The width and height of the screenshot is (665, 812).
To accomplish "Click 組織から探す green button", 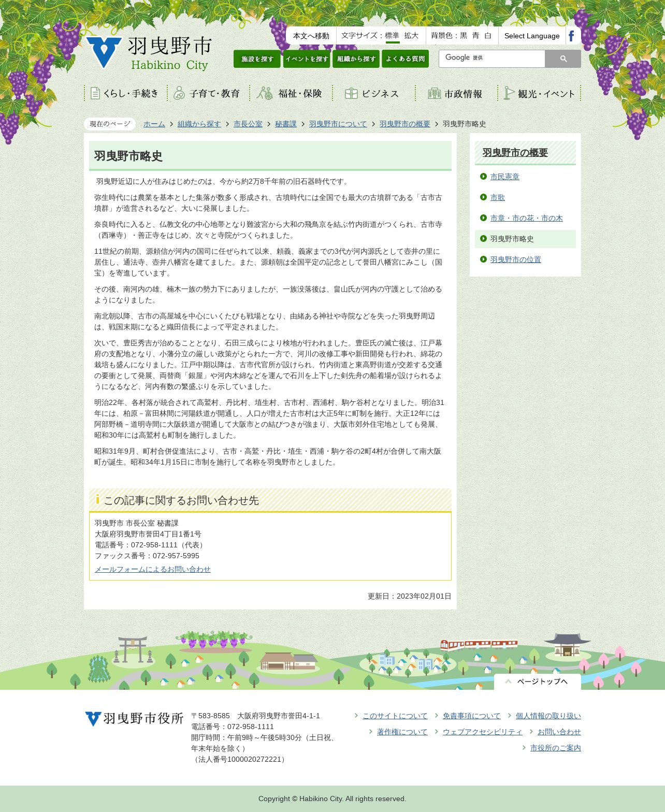I will 356,59.
